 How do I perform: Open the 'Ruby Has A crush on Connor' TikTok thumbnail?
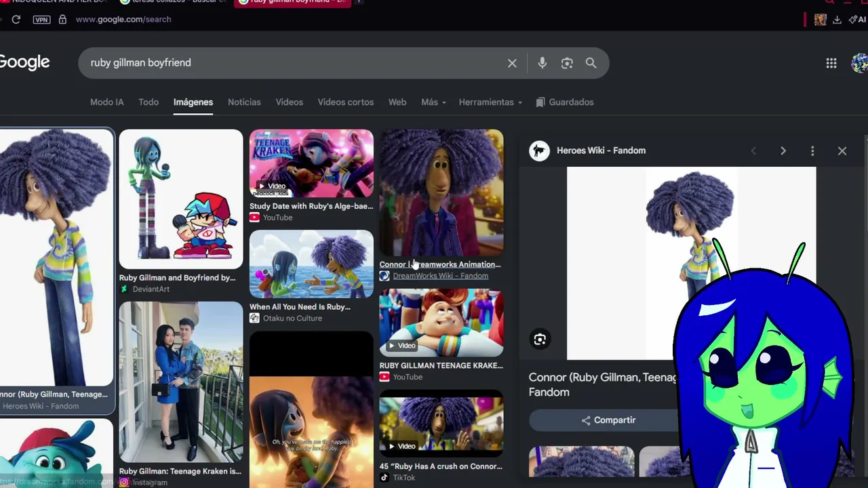[x=441, y=424]
